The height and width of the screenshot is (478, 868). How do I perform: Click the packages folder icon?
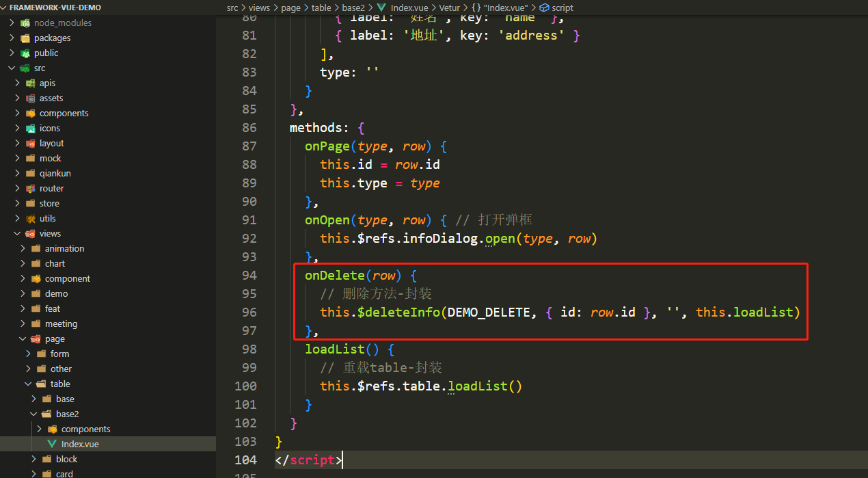point(25,38)
